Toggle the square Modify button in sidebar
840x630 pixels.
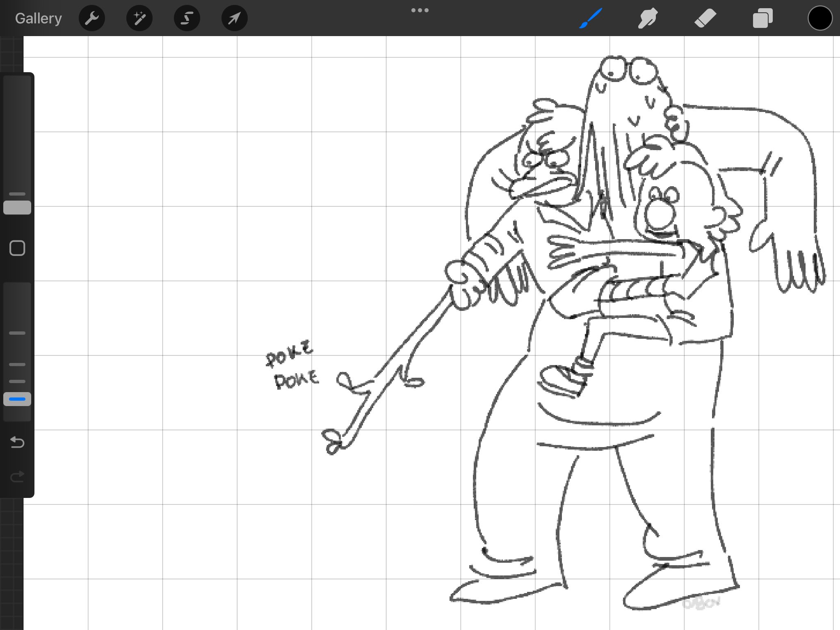click(17, 248)
